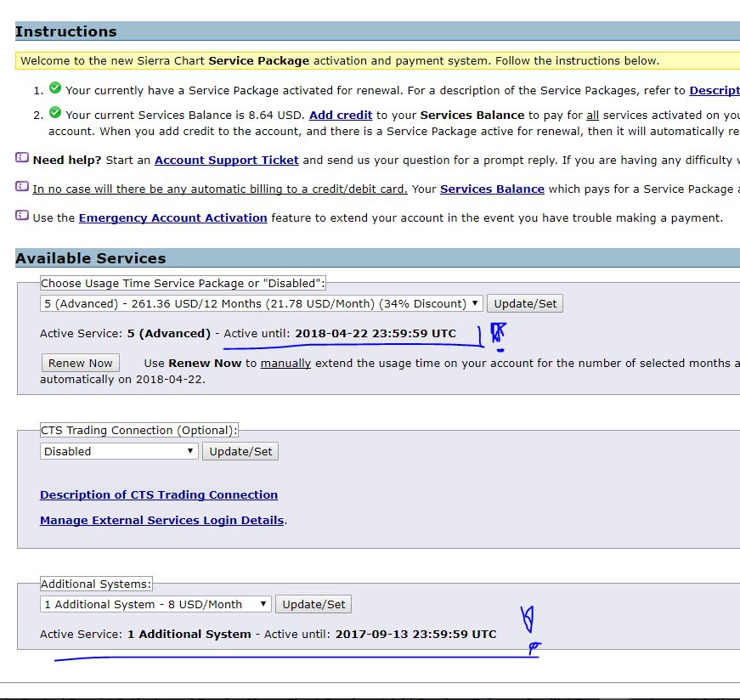
Task: Open the Emergency Account Activation link
Action: pos(172,218)
